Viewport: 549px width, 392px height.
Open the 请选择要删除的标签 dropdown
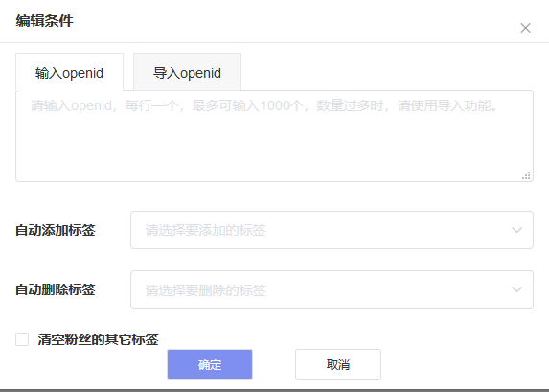tap(332, 289)
